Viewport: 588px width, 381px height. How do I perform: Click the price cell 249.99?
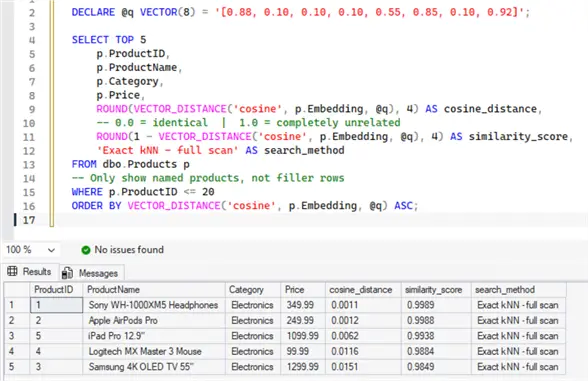pos(303,321)
